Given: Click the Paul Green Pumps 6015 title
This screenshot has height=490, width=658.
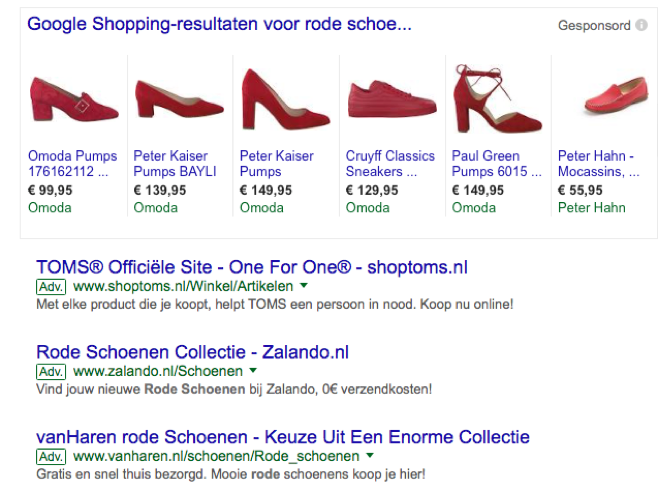Looking at the screenshot, I should coord(491,163).
